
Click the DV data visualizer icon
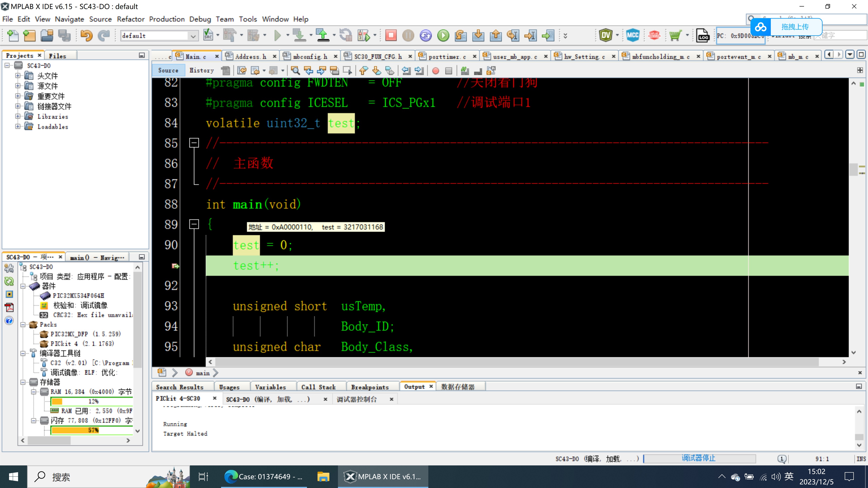click(606, 35)
